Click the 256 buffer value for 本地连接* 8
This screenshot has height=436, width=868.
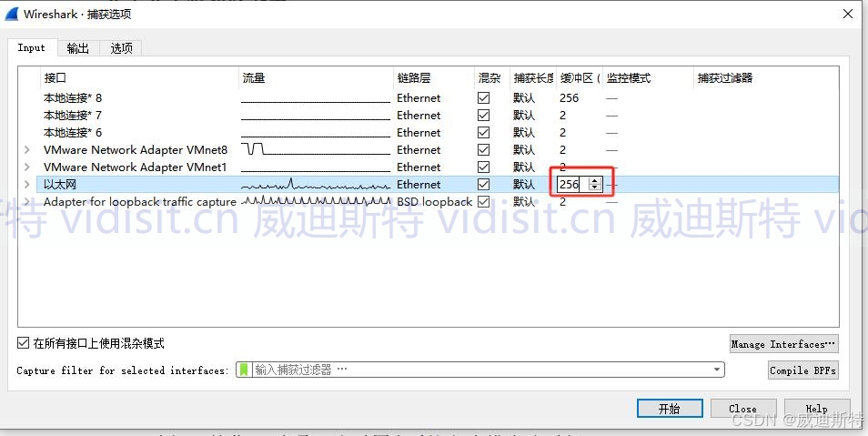tap(569, 98)
